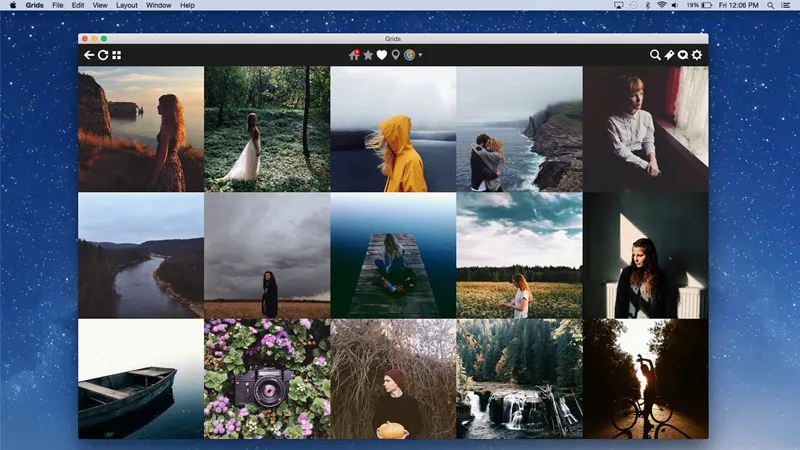Open photo of woman at sunset cliffs
Screen dimensions: 800x450
coord(141,129)
